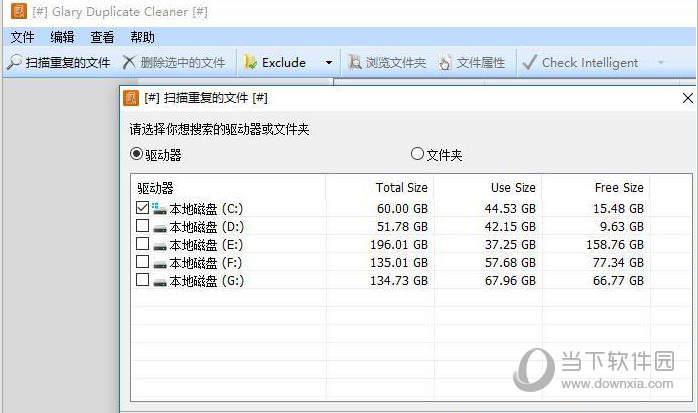Click the D: drive icon
The height and width of the screenshot is (413, 698).
click(x=160, y=228)
